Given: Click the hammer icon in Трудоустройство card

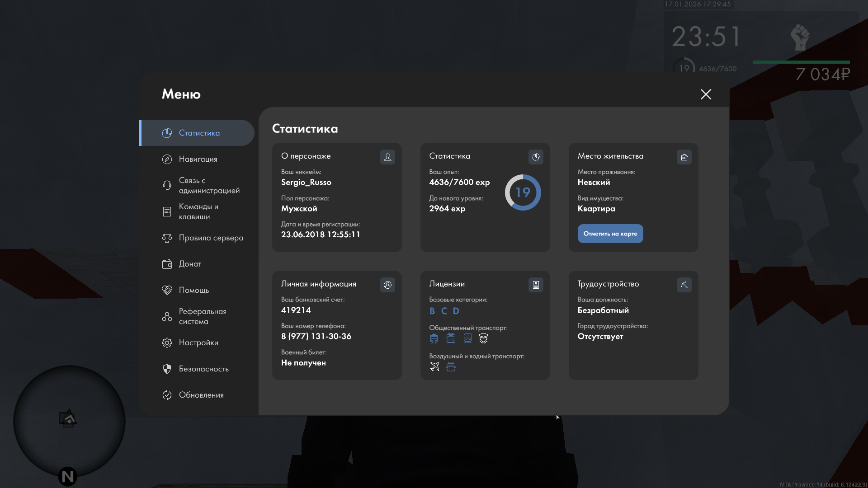Looking at the screenshot, I should pos(684,285).
